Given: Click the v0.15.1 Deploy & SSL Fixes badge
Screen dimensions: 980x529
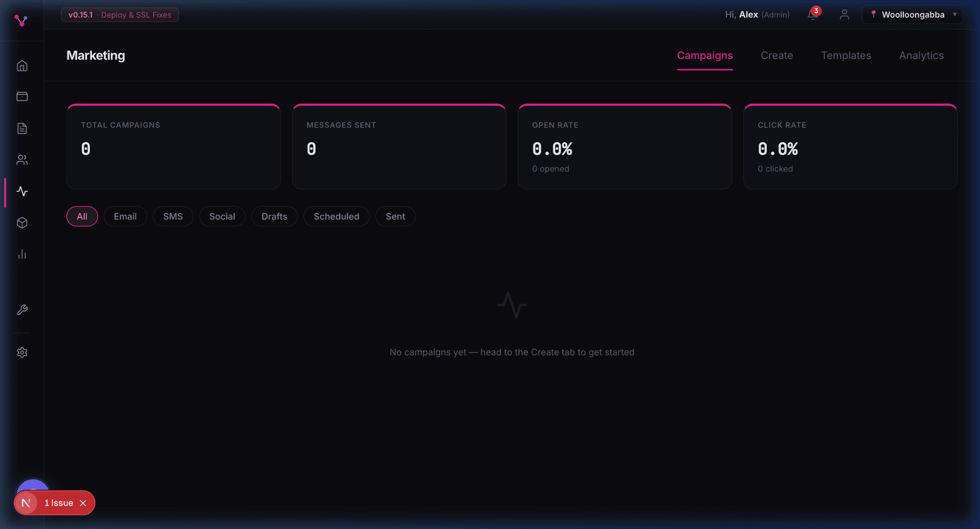Looking at the screenshot, I should point(119,15).
